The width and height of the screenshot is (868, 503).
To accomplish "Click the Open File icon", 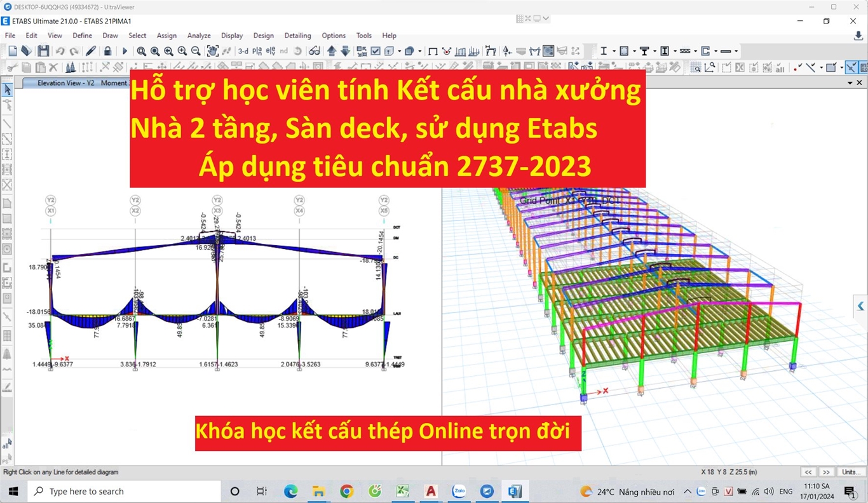I will tap(26, 51).
